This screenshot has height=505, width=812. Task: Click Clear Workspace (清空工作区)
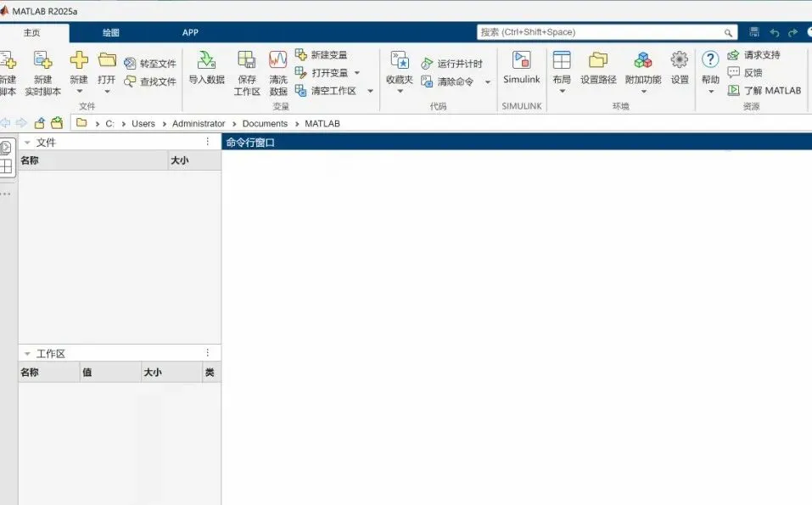coord(326,91)
